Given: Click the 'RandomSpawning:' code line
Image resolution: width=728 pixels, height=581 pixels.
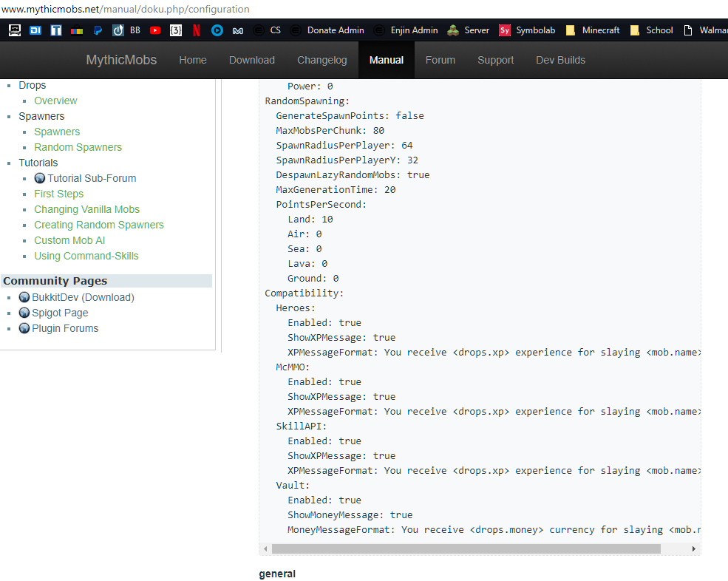Looking at the screenshot, I should tap(307, 101).
